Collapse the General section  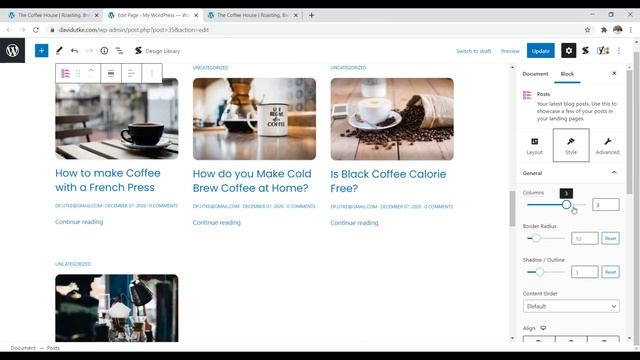coord(571,173)
